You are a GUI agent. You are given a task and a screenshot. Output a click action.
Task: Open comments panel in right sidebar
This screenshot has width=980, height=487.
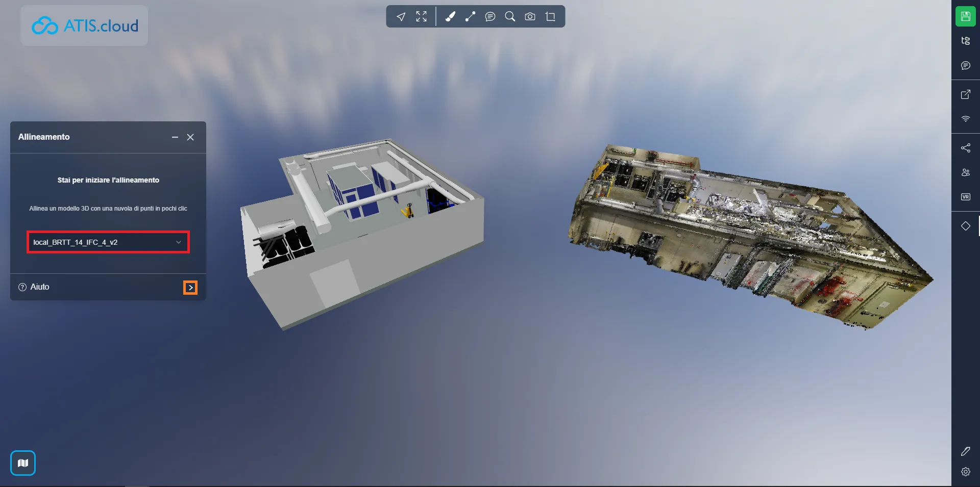point(966,65)
